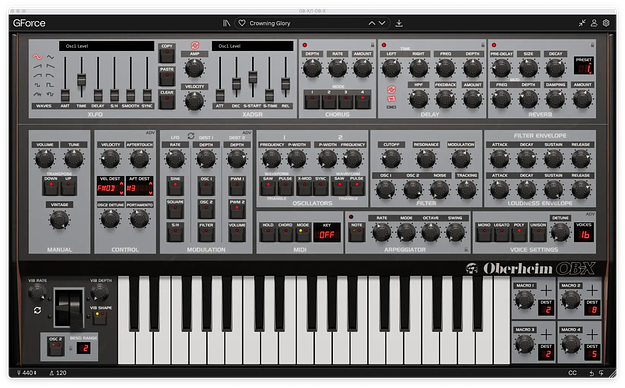Toggle the PWM 2 modulation destination switch

click(237, 209)
